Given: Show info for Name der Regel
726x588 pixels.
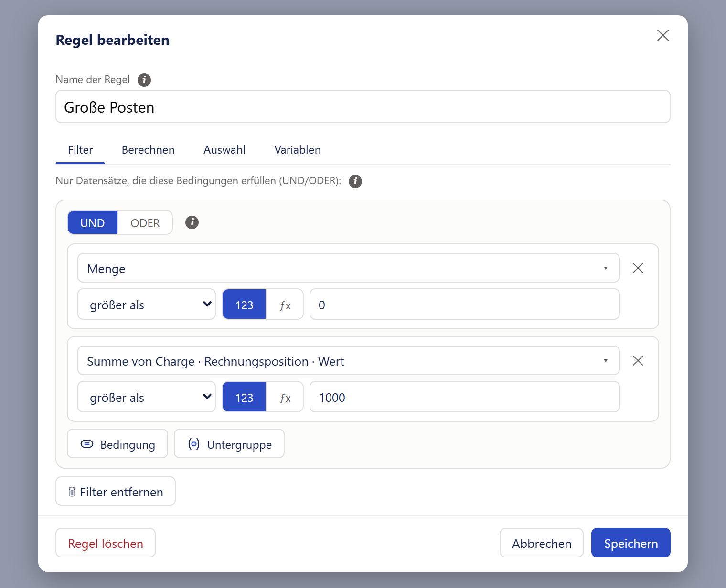Looking at the screenshot, I should pyautogui.click(x=144, y=80).
